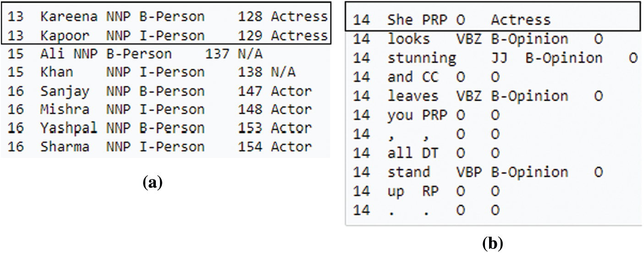Click the Actor label beside 147
This screenshot has width=644, height=253.
(x=291, y=91)
